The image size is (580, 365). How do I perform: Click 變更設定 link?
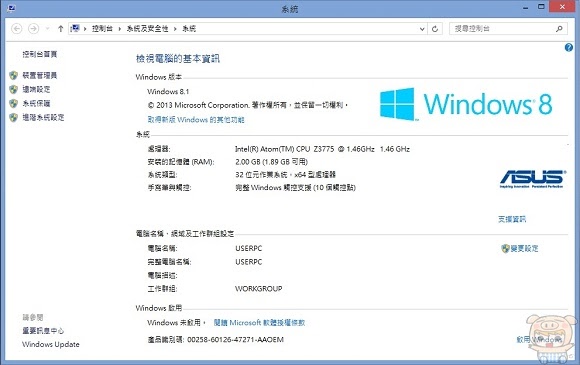point(525,249)
